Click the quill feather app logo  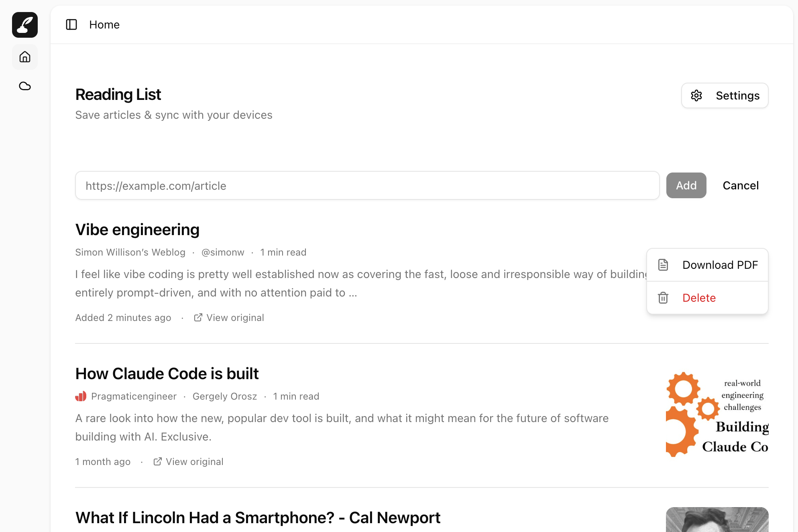click(x=25, y=25)
